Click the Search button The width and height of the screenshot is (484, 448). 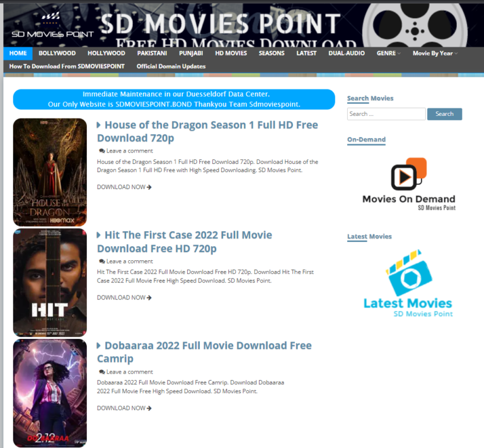[x=444, y=114]
